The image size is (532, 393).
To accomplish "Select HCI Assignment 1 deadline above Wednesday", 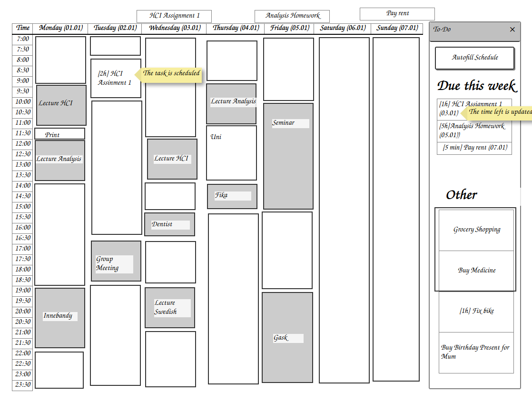I will point(174,16).
